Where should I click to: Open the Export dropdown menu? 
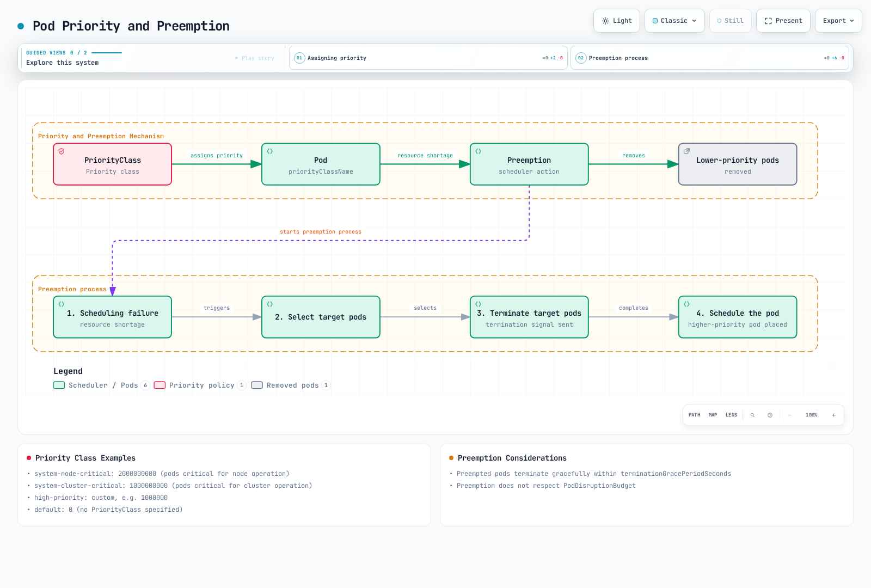838,21
